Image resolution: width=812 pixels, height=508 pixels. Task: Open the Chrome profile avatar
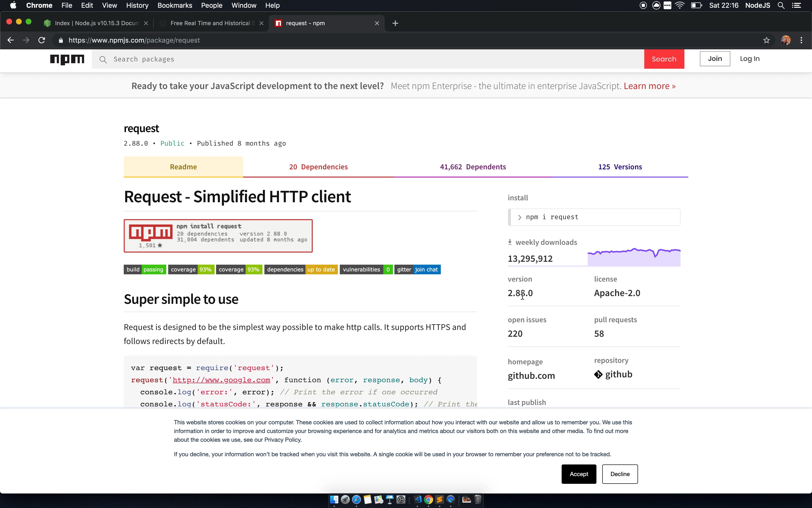[x=785, y=40]
